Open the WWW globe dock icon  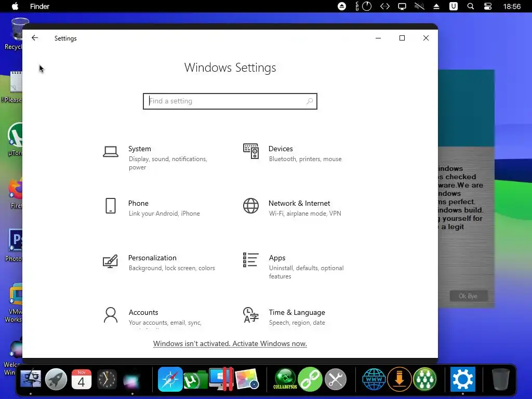click(x=374, y=379)
